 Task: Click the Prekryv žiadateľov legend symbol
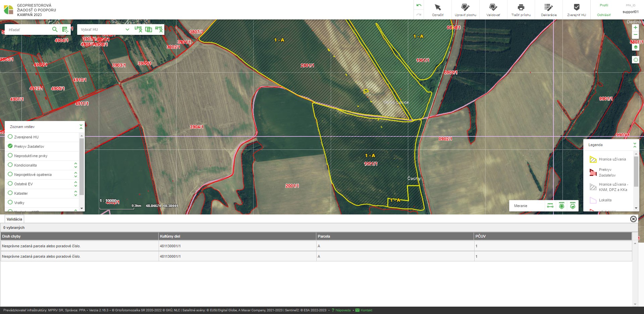coord(593,172)
